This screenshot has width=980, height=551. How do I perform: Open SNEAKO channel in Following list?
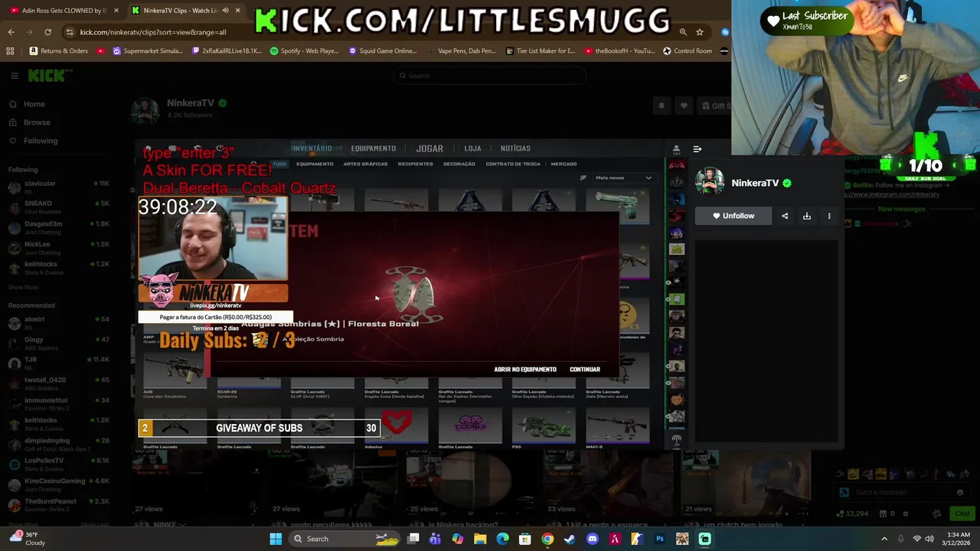(x=58, y=207)
